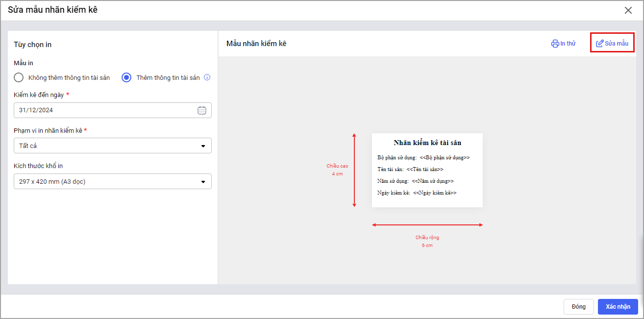Select Thêm thông tin tài sản radio button
The width and height of the screenshot is (644, 319).
(126, 77)
